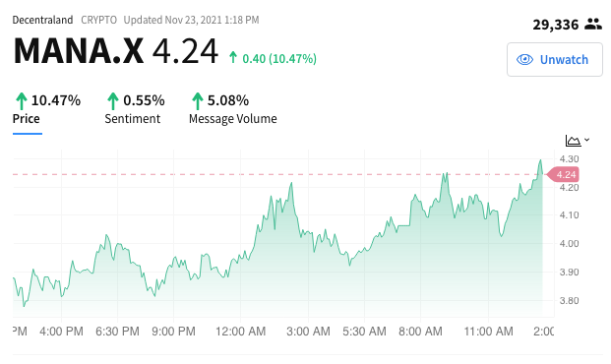Image resolution: width=611 pixels, height=364 pixels.
Task: Open the chart type area icon
Action: point(573,141)
